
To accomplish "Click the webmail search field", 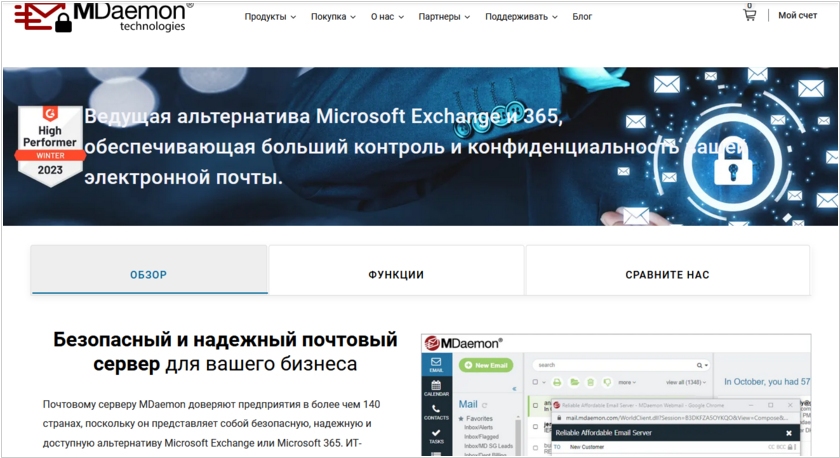I will pos(621,365).
